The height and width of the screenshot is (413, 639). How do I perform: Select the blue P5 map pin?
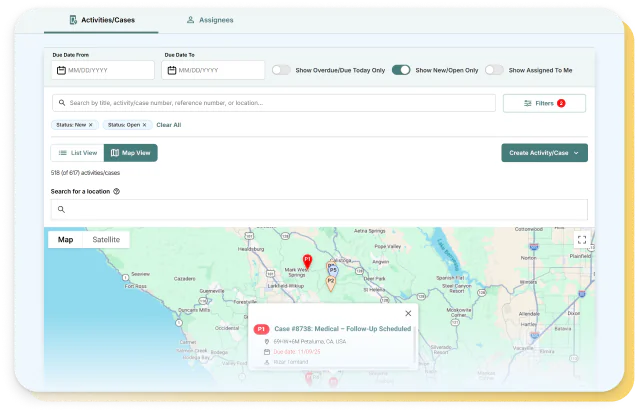pos(333,270)
